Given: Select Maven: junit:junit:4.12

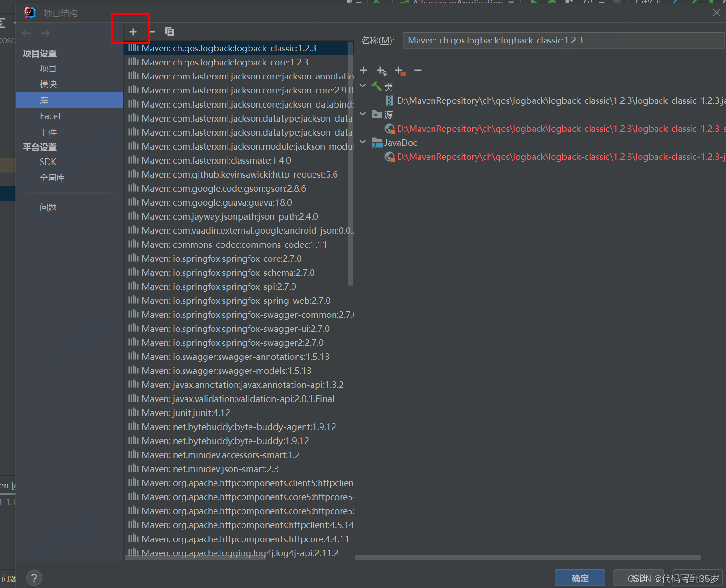Looking at the screenshot, I should pyautogui.click(x=238, y=413).
